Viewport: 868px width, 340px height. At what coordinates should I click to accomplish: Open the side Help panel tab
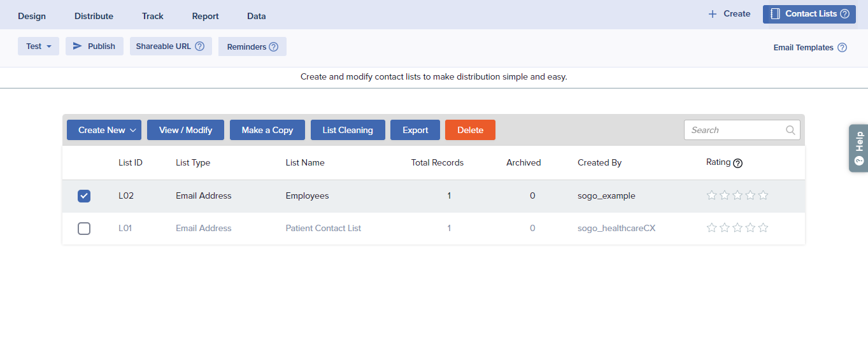coord(858,148)
